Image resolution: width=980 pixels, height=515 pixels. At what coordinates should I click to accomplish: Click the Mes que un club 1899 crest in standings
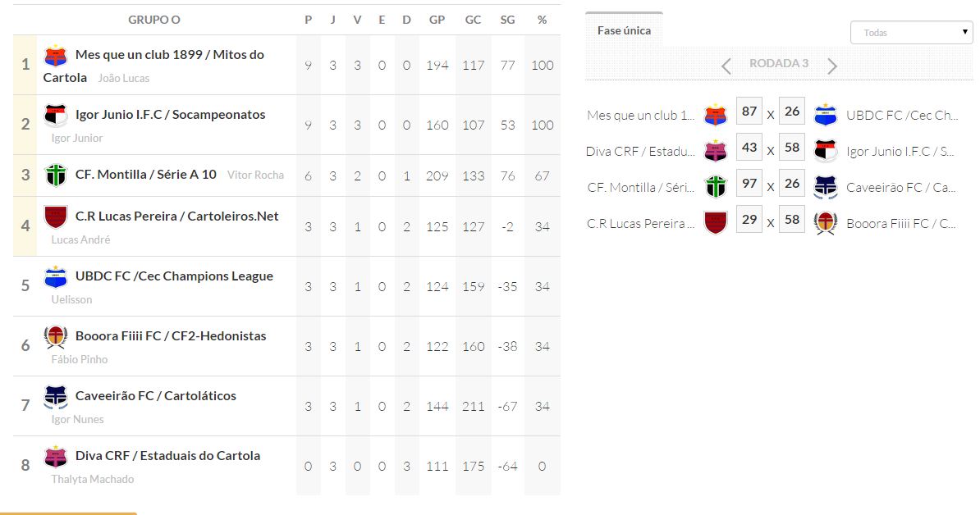point(55,56)
